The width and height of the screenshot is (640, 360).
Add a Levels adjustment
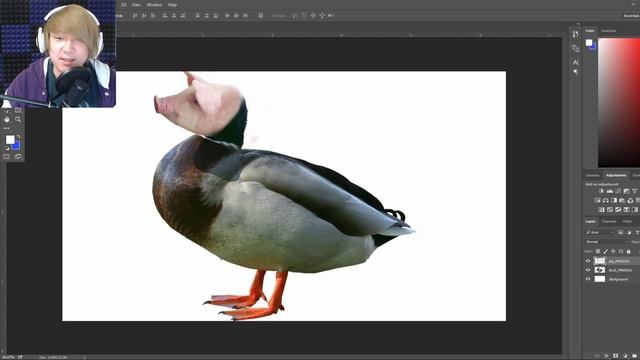click(x=610, y=191)
